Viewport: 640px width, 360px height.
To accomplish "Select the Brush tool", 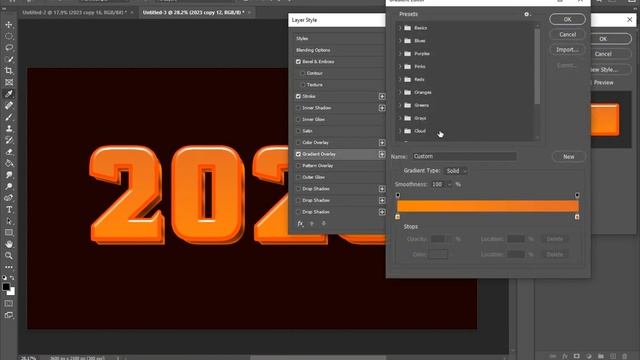I will tap(9, 117).
